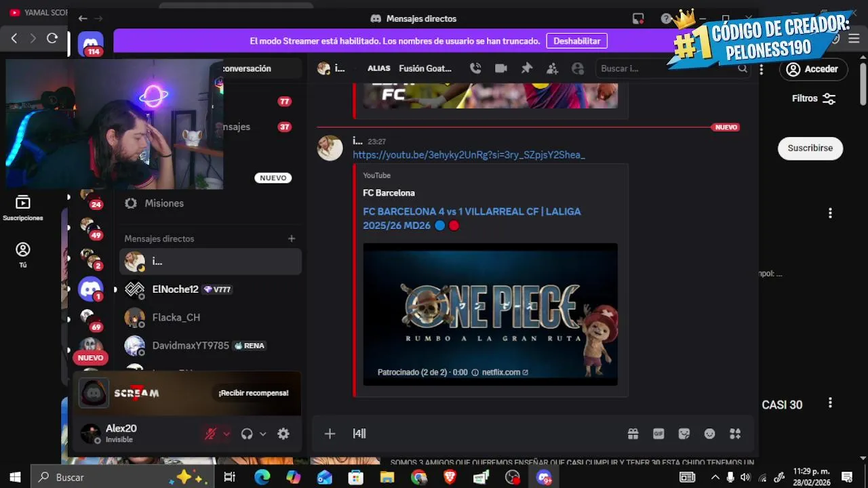Open the YouTube Tú profile icon
This screenshot has width=868, height=488.
pos(23,255)
